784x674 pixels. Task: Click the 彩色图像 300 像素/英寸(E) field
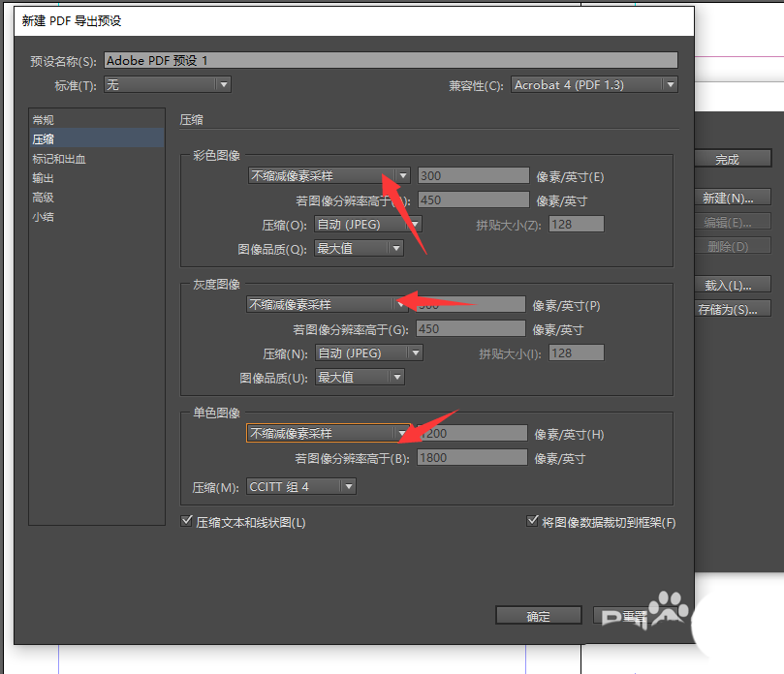[x=473, y=176]
